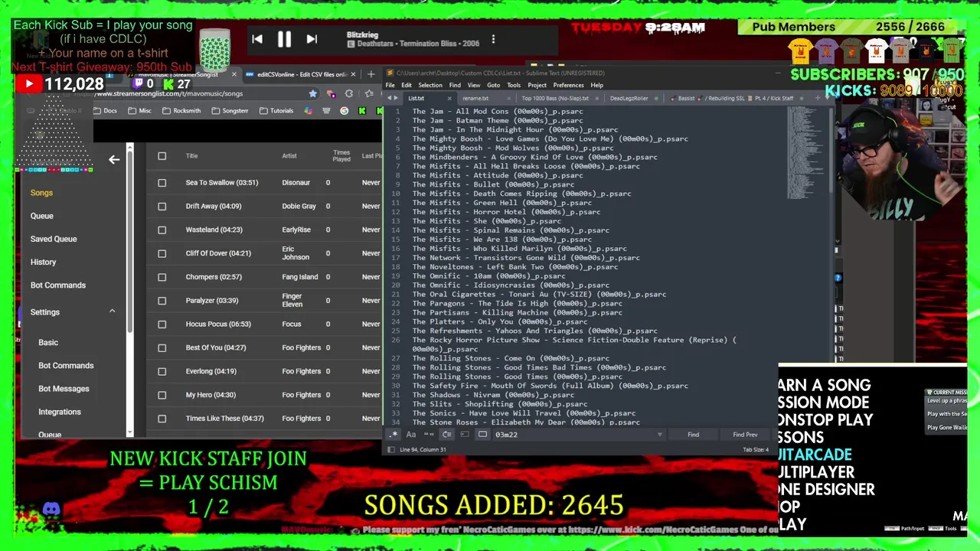Check the Wasteland song checkbox
The image size is (980, 551).
tap(162, 230)
